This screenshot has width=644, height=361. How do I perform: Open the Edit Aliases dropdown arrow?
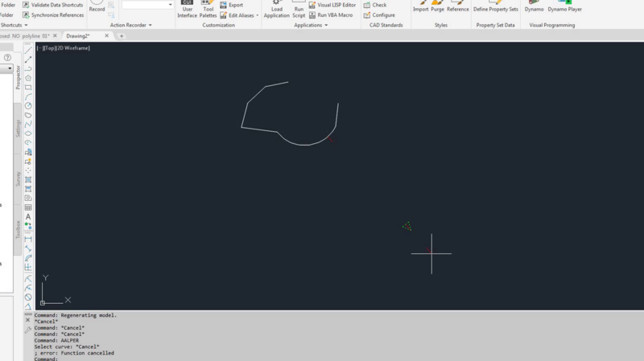click(258, 15)
